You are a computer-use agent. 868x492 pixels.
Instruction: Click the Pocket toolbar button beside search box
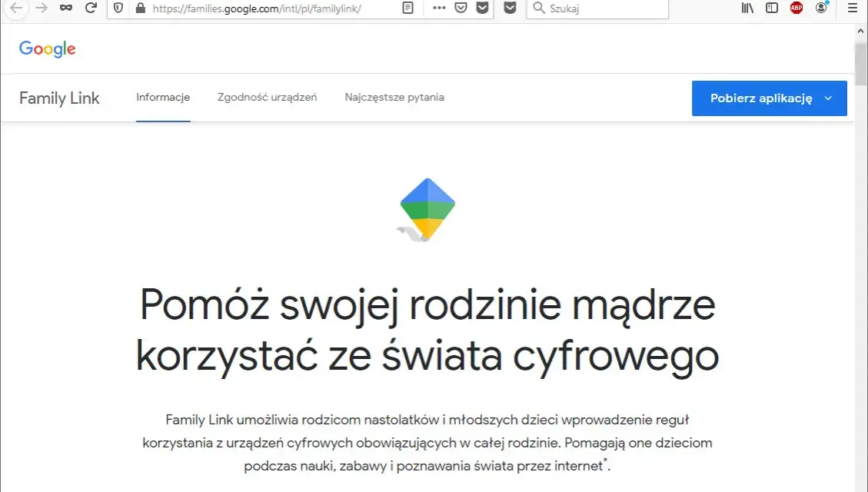(x=510, y=8)
